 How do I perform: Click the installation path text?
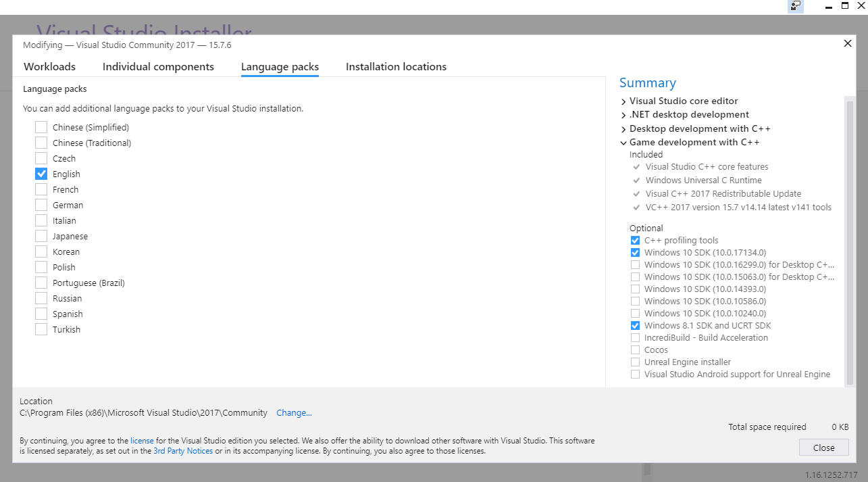point(143,413)
